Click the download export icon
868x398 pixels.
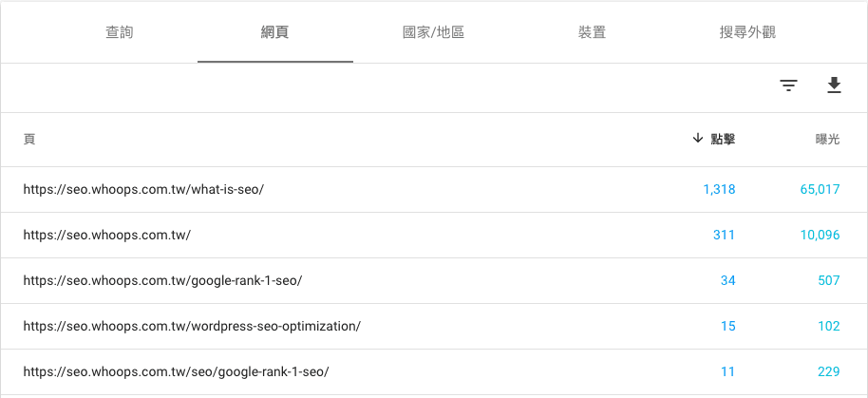834,85
